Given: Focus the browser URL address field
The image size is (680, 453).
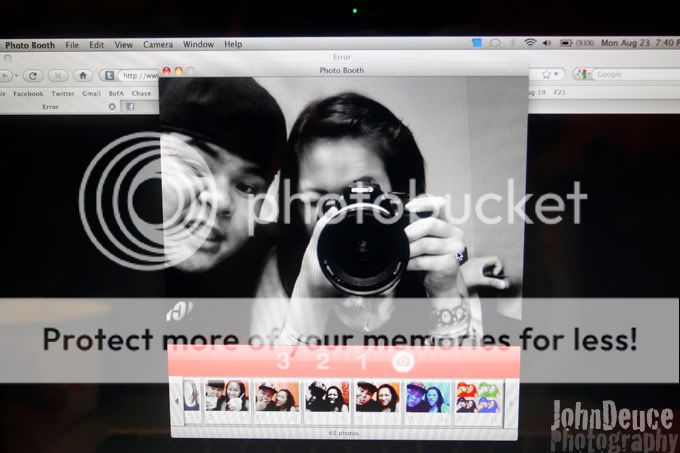Looking at the screenshot, I should coord(138,76).
